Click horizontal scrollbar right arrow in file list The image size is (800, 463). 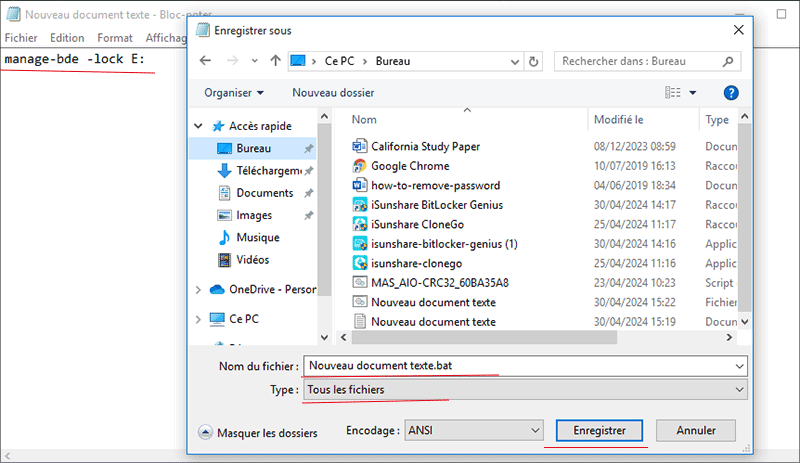[x=729, y=337]
